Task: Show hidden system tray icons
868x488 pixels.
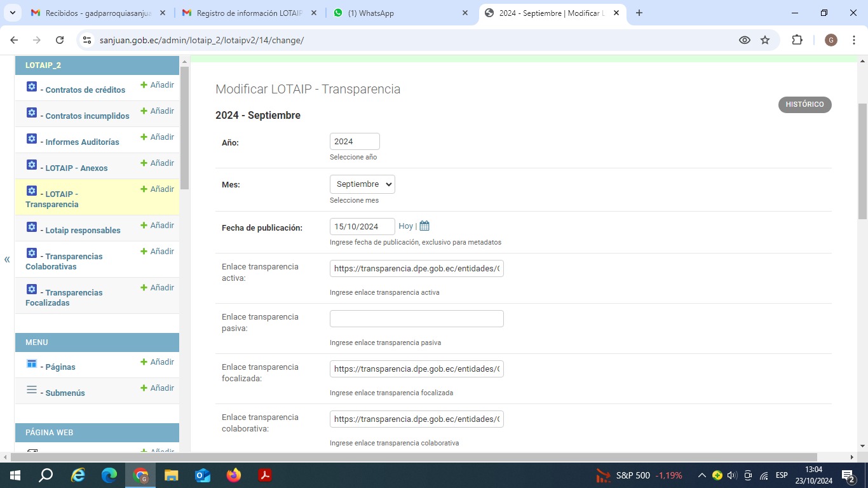Action: (702, 475)
